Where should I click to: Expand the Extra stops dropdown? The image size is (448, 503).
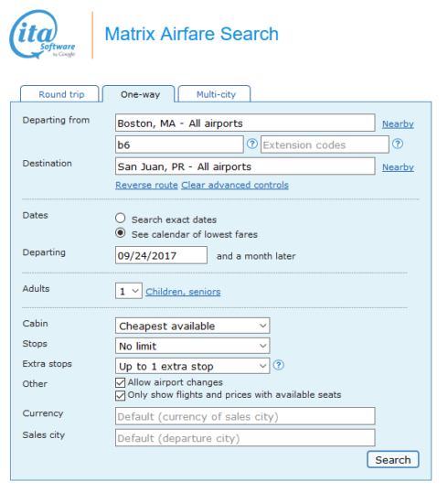(192, 366)
